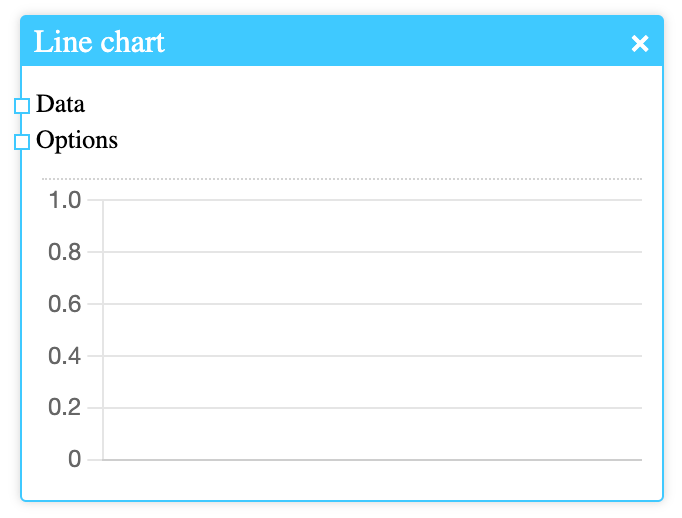682x518 pixels.
Task: Click the 0.6 y-axis tick label
Action: 65,304
